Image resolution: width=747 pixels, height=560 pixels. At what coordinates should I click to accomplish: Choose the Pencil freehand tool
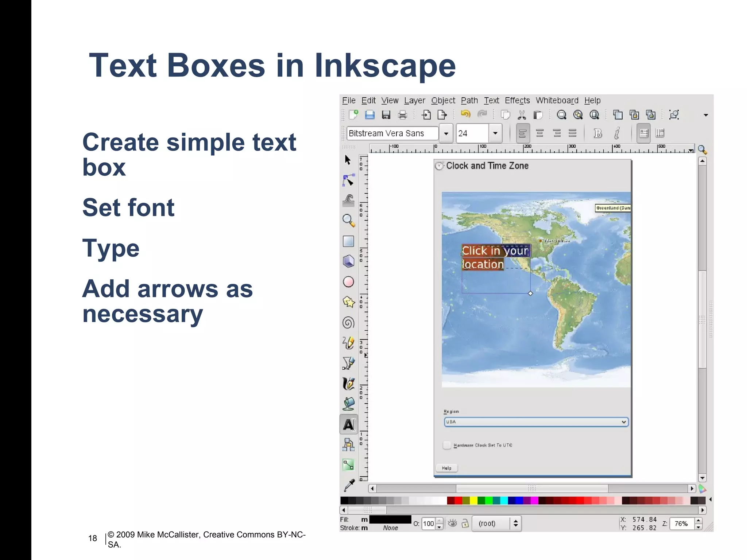click(349, 343)
